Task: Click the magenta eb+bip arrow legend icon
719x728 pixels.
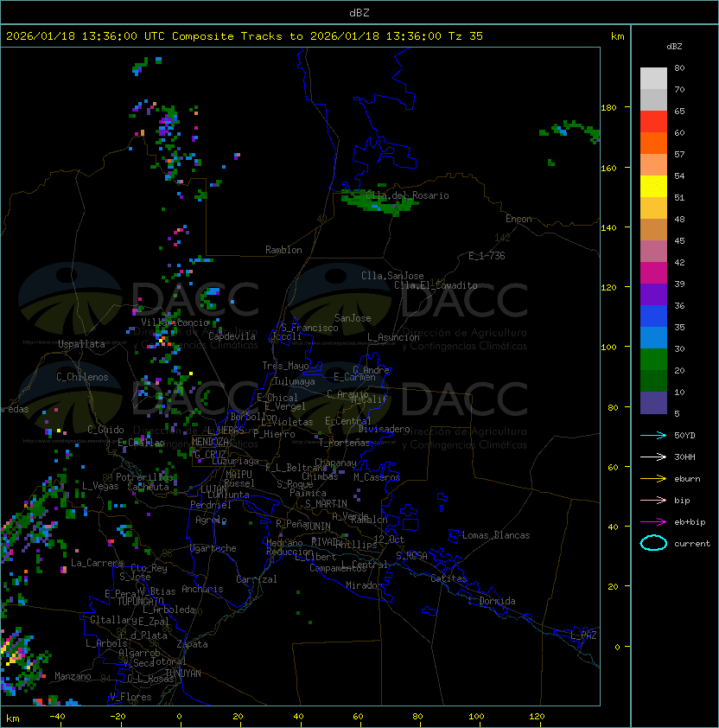Action: (x=653, y=522)
